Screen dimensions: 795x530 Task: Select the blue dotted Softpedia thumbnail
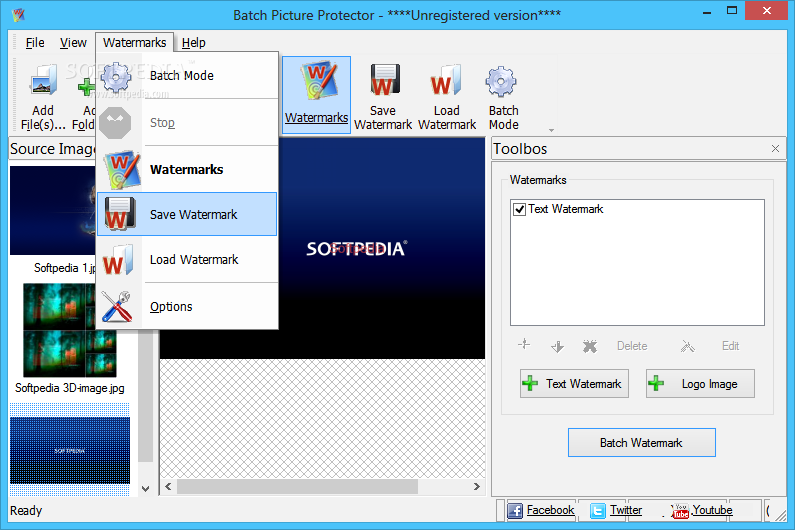click(x=70, y=449)
